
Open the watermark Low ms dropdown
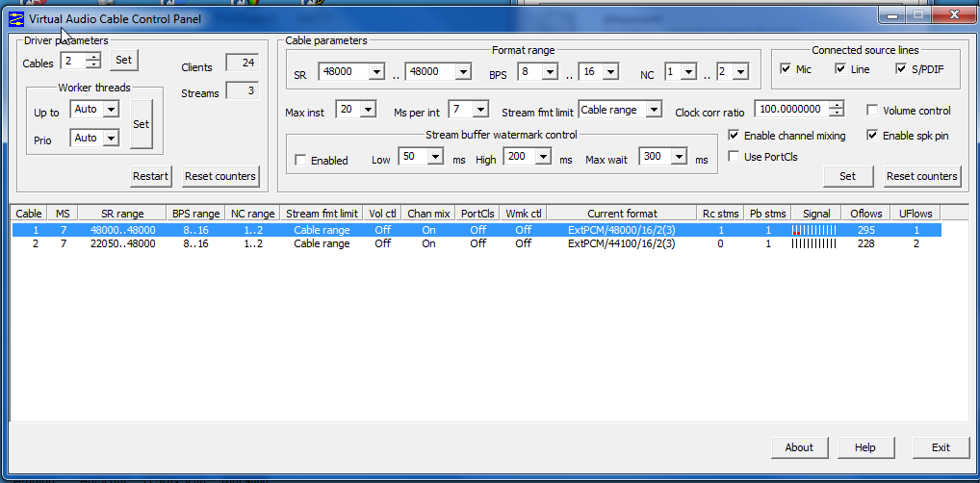pos(436,156)
